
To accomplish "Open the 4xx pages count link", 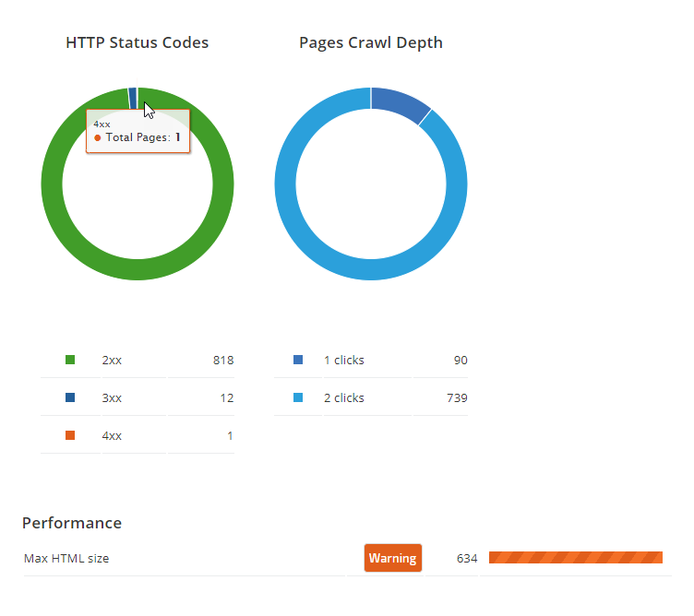I will click(230, 435).
